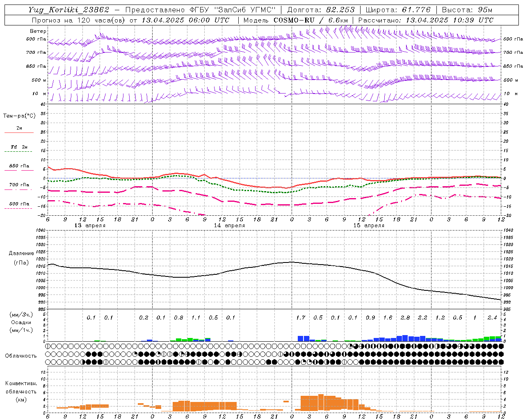The height and width of the screenshot is (420, 525).
Task: Select the model name COSMO-RU / 6.6км
Action: click(x=311, y=20)
